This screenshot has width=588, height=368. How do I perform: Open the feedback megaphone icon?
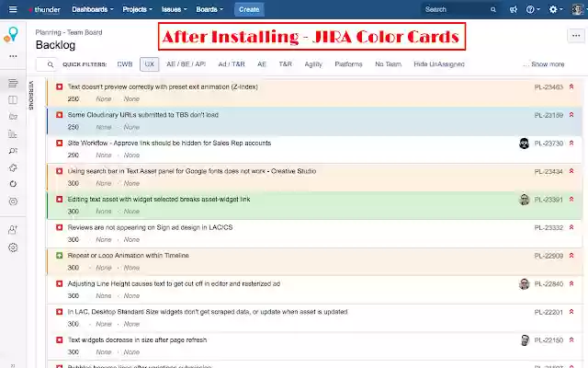tap(514, 9)
